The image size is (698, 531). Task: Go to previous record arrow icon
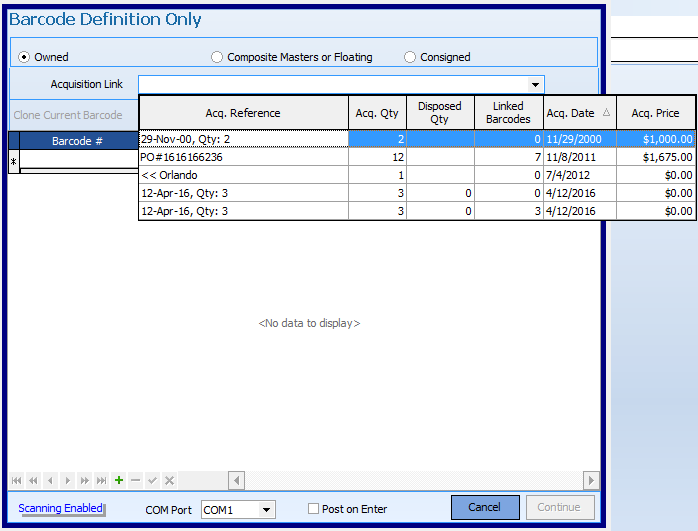click(50, 481)
